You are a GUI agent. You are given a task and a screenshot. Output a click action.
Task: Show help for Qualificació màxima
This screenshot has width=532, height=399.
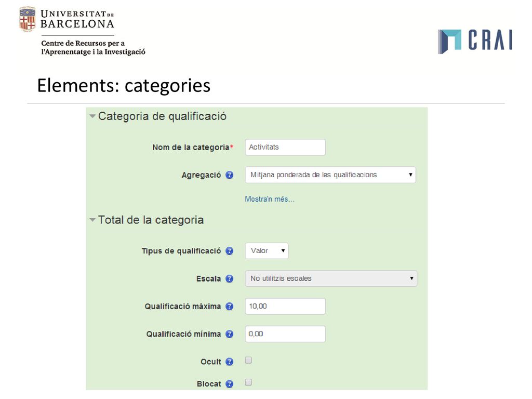coord(229,307)
